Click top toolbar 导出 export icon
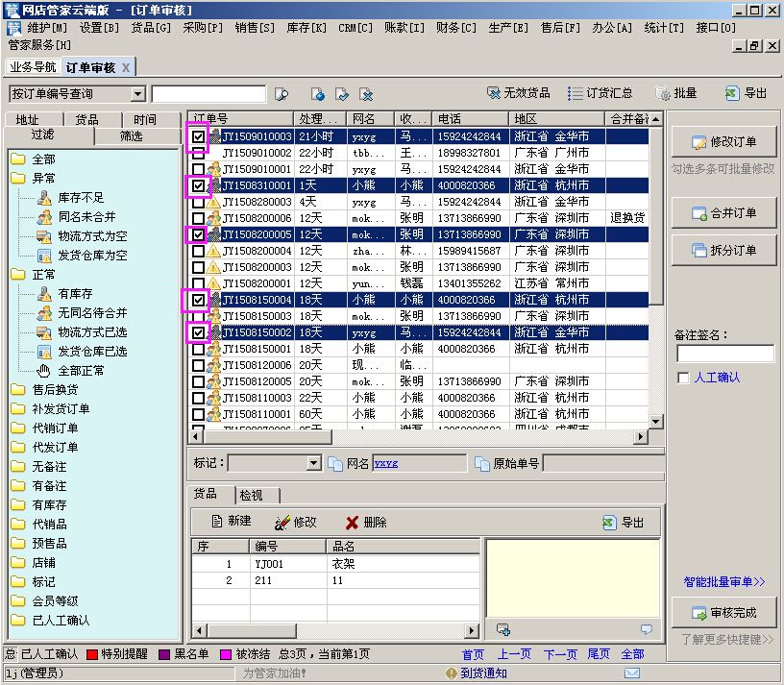Viewport: 784px width, 685px height. [x=746, y=93]
